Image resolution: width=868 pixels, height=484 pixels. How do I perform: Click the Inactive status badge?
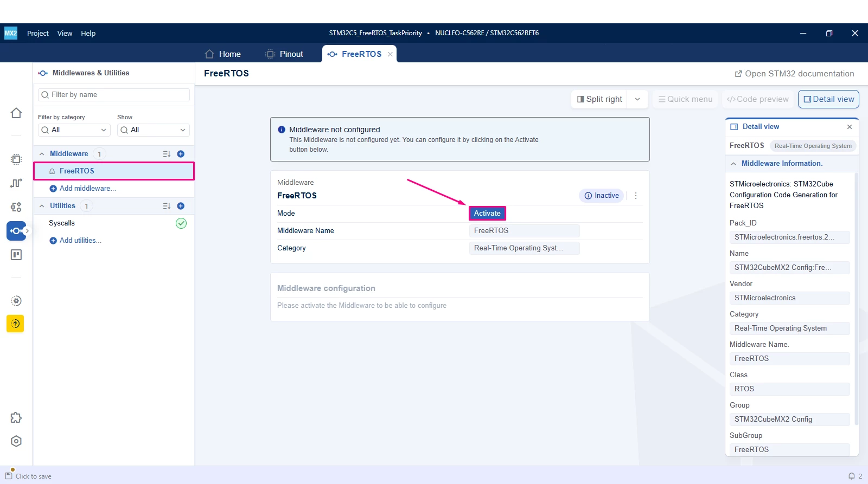[602, 196]
